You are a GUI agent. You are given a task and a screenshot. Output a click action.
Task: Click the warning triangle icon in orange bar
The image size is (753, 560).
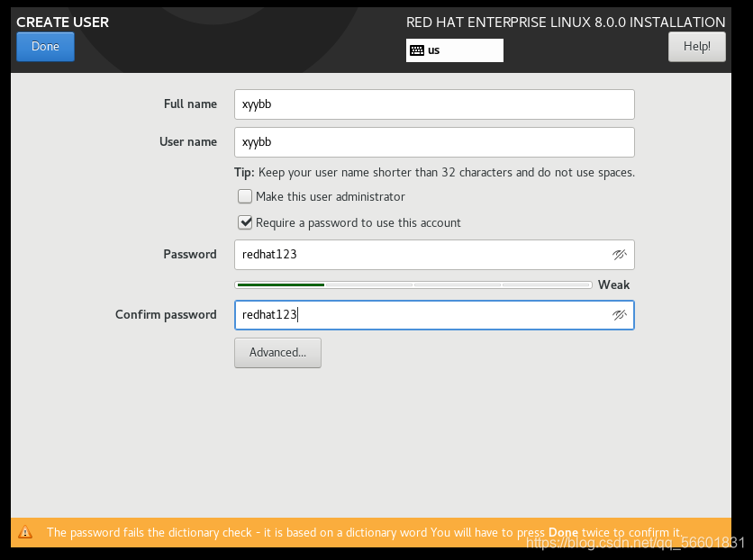click(x=25, y=532)
